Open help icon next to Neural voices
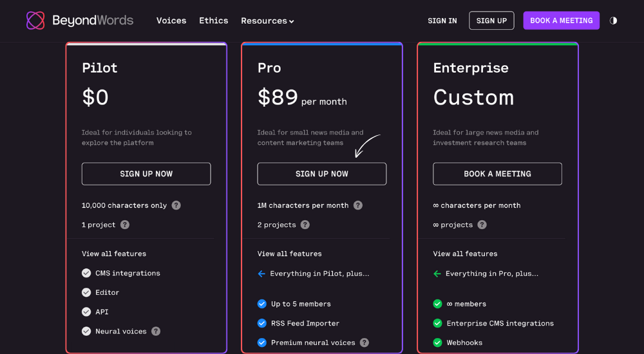644x354 pixels. [x=156, y=331]
